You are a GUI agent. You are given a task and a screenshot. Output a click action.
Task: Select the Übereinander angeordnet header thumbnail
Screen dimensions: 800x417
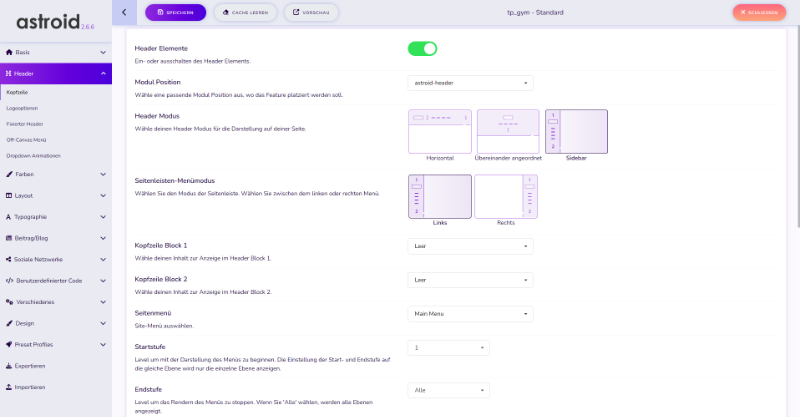(507, 131)
